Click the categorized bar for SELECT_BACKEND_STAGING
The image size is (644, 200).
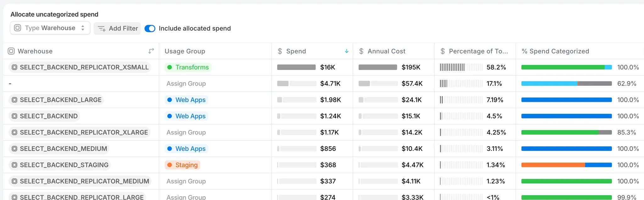[x=566, y=165]
